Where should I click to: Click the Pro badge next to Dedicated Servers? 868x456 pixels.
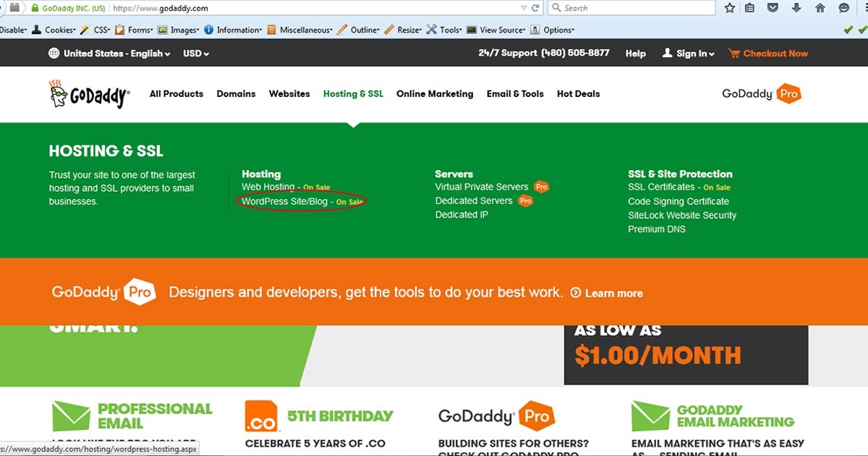click(x=525, y=200)
